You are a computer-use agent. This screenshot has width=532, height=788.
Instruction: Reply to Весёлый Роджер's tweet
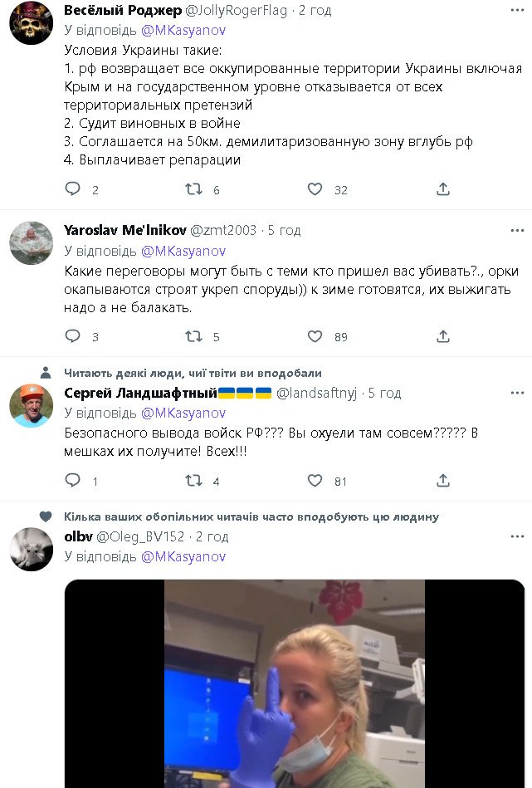click(x=73, y=189)
